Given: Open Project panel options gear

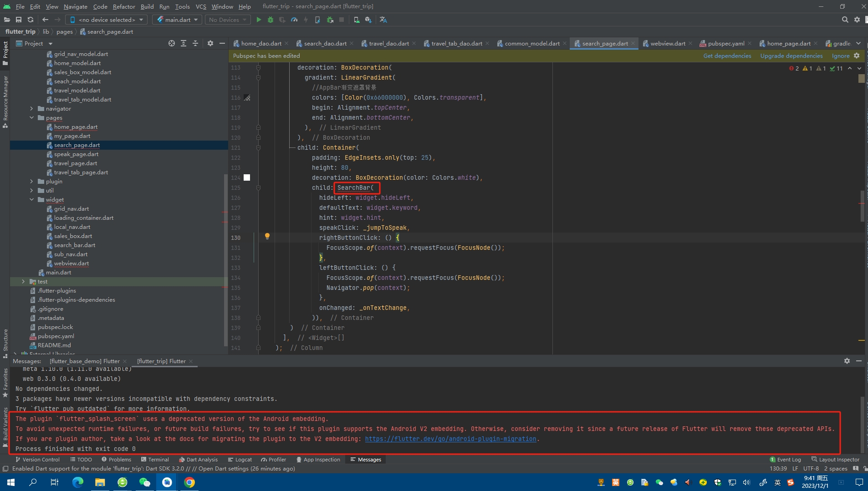Looking at the screenshot, I should click(x=210, y=43).
